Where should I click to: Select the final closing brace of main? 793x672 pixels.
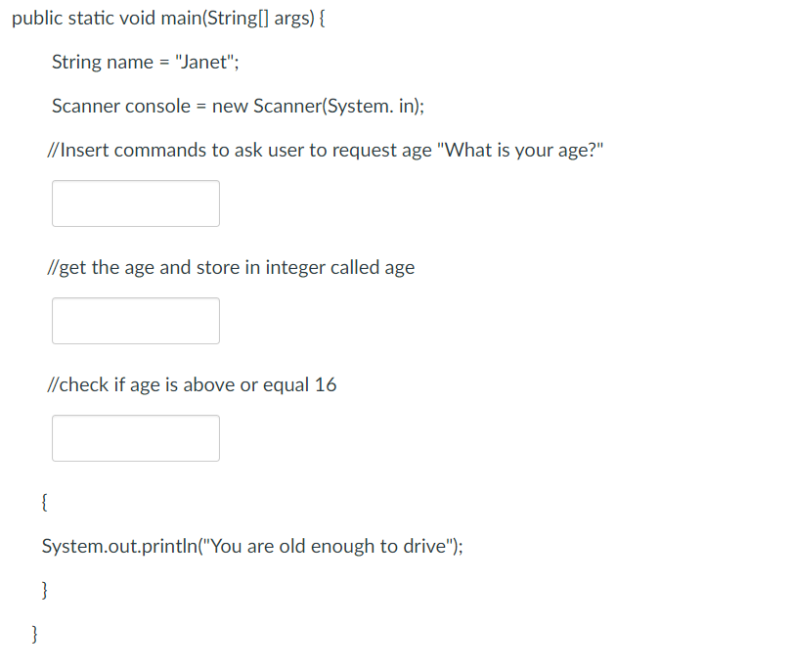click(33, 634)
